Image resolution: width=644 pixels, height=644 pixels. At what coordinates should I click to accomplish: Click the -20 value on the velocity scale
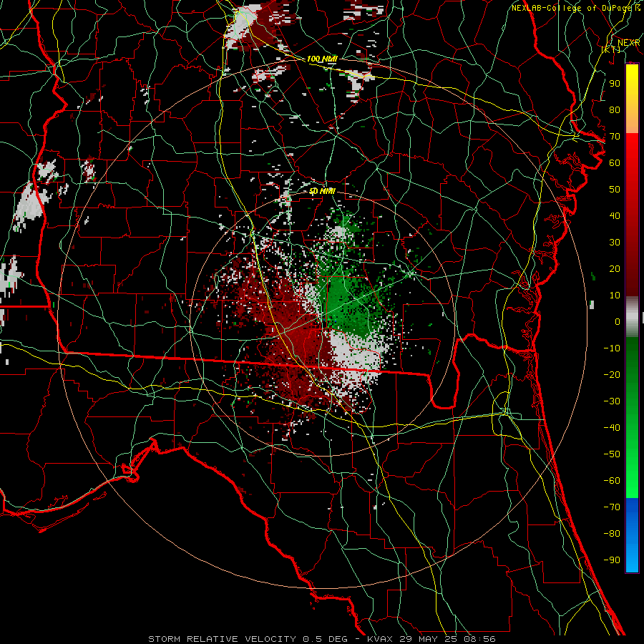(x=612, y=375)
